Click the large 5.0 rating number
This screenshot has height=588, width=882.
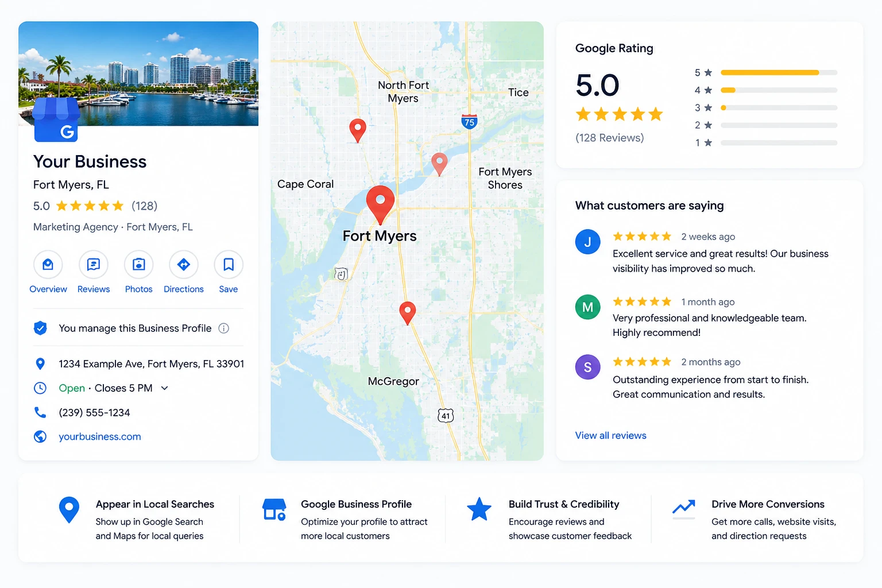(598, 85)
